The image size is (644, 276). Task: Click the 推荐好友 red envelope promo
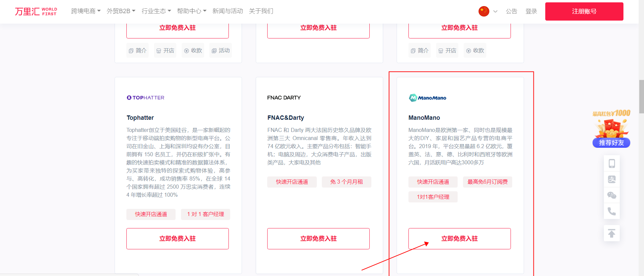(x=611, y=129)
